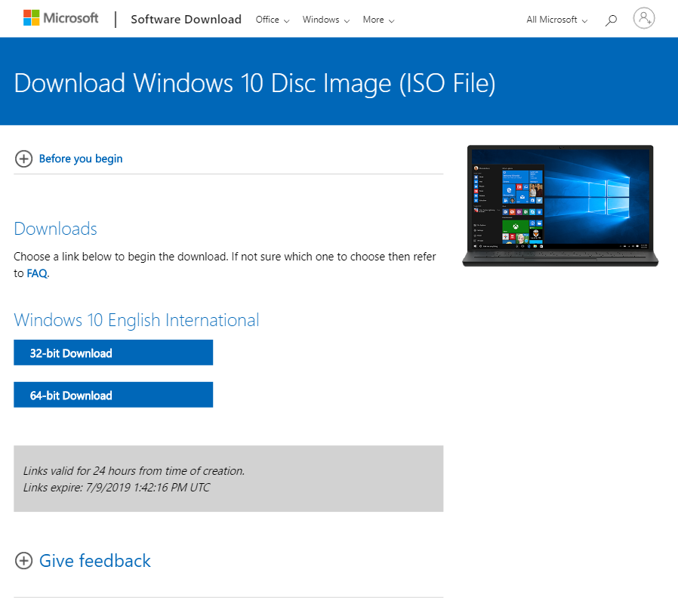This screenshot has width=678, height=616.
Task: Click the Links expire date text
Action: (x=116, y=488)
